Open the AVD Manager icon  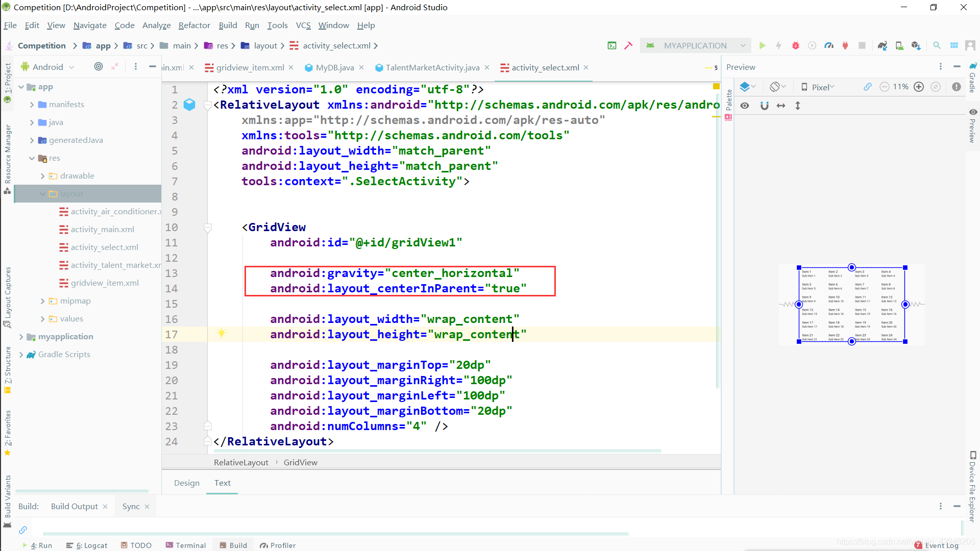899,46
